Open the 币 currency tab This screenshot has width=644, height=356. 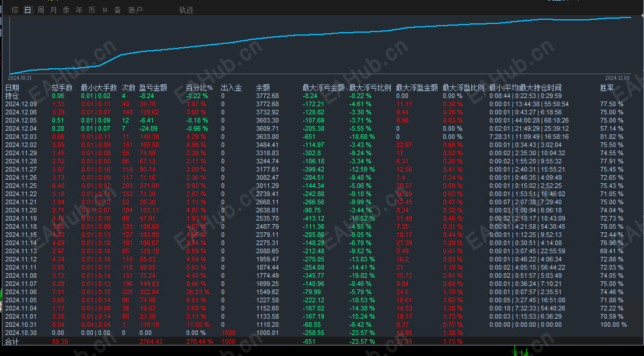[92, 10]
